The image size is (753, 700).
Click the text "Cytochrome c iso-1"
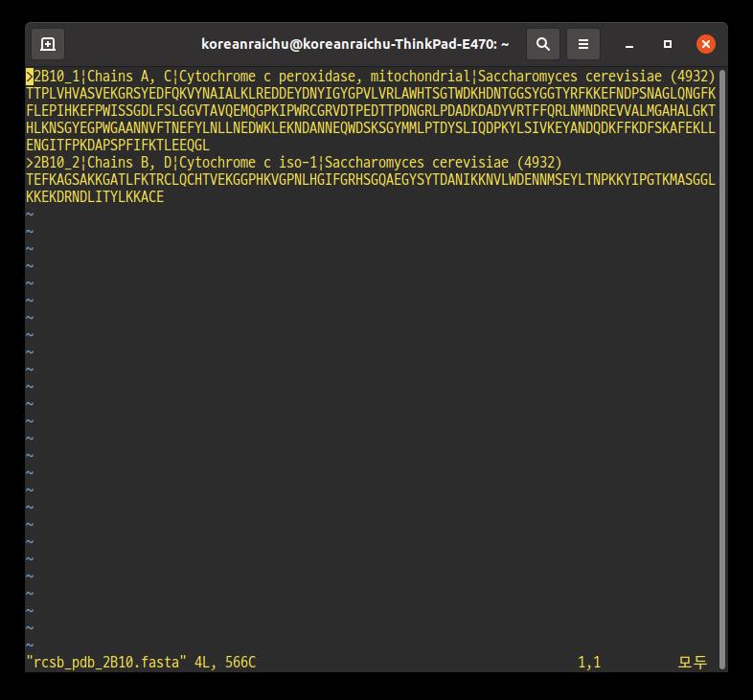click(248, 162)
